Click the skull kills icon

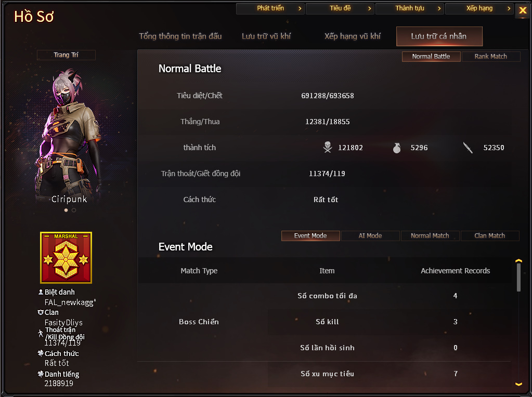[328, 147]
